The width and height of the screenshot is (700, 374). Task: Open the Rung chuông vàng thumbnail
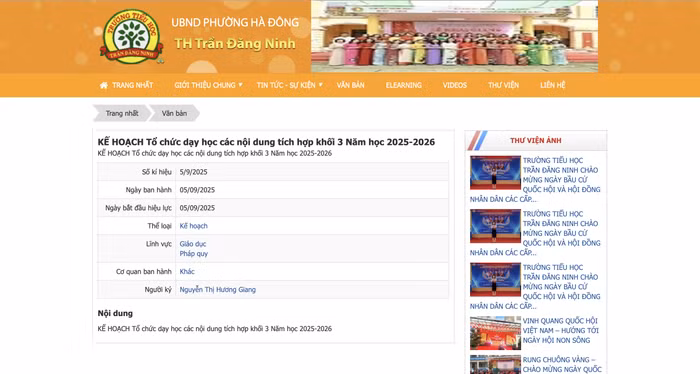point(495,365)
